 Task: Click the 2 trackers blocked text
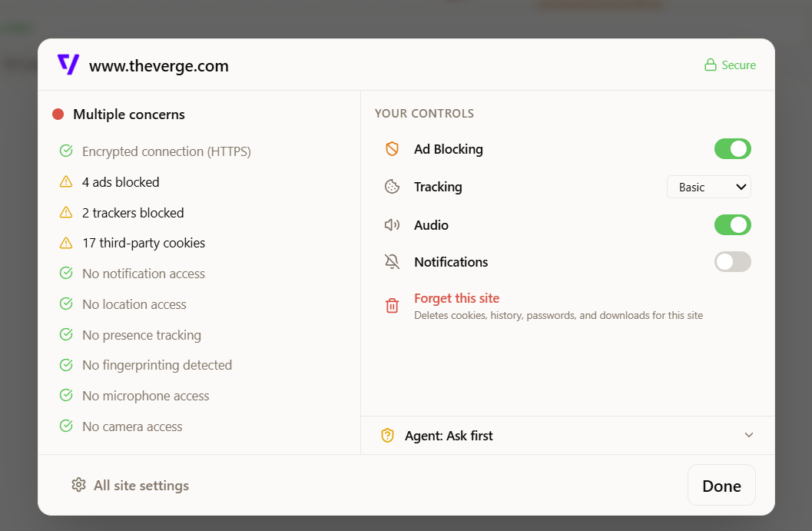pos(133,213)
